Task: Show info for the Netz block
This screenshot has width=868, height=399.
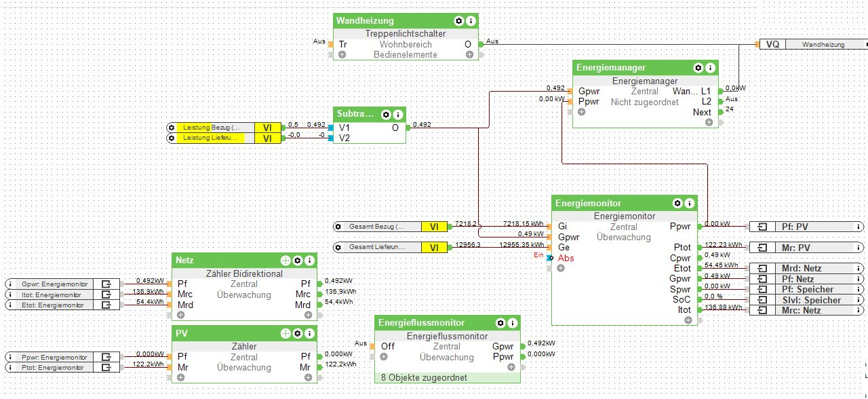Action: pyautogui.click(x=309, y=260)
